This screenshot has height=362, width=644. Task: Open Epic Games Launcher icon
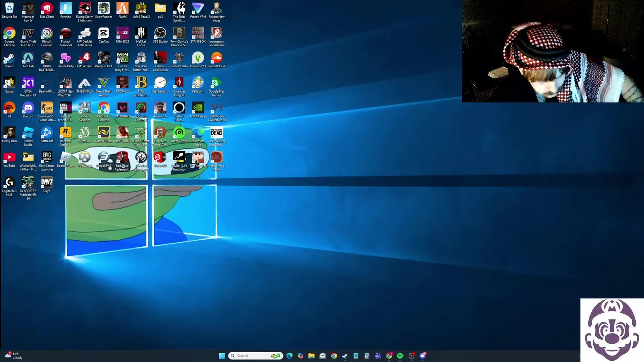click(47, 161)
